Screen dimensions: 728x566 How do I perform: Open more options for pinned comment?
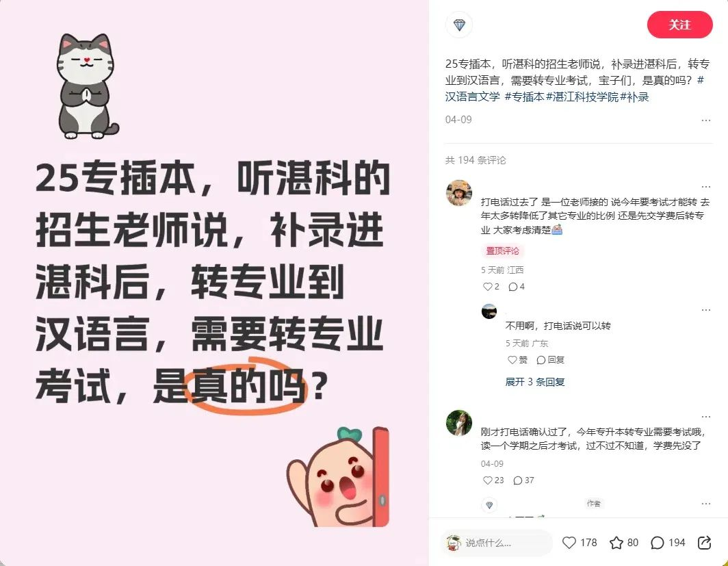[705, 187]
